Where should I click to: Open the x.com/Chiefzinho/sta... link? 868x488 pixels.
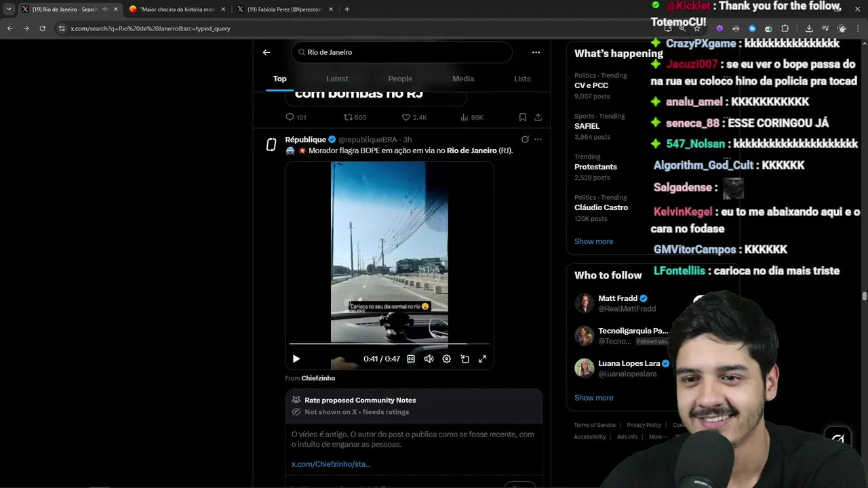point(331,464)
